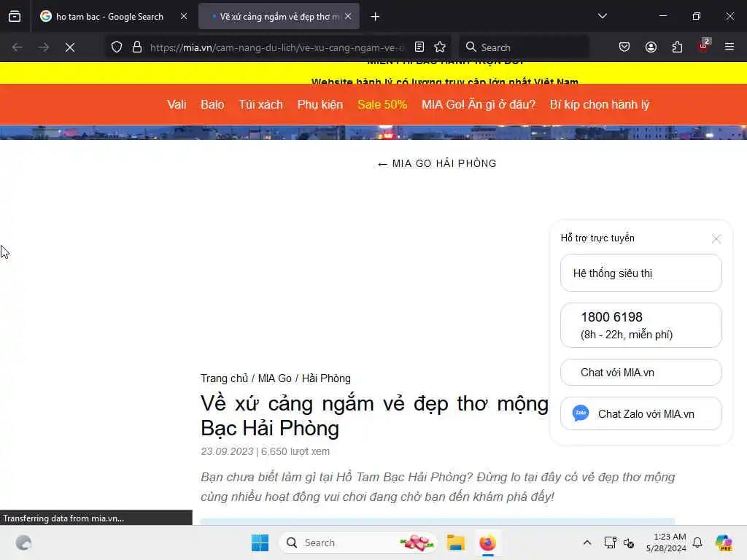Click the '23.09.2023 | 6.650 lượt xem' text
This screenshot has height=560, width=747.
266,451
